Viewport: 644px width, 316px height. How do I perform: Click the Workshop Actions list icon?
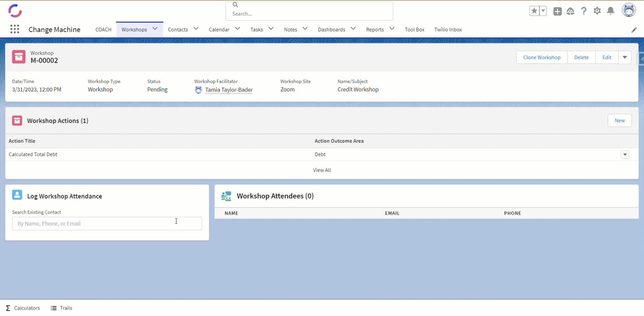[17, 121]
